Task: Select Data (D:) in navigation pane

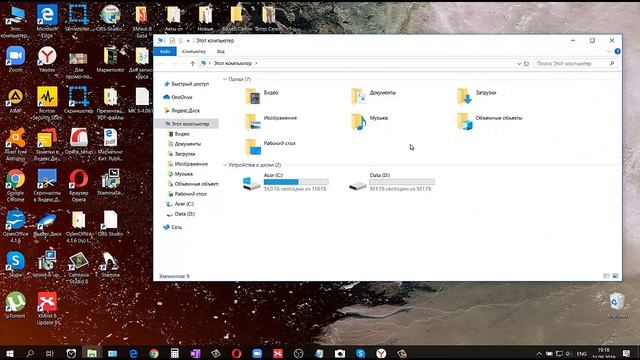Action: coord(181,214)
